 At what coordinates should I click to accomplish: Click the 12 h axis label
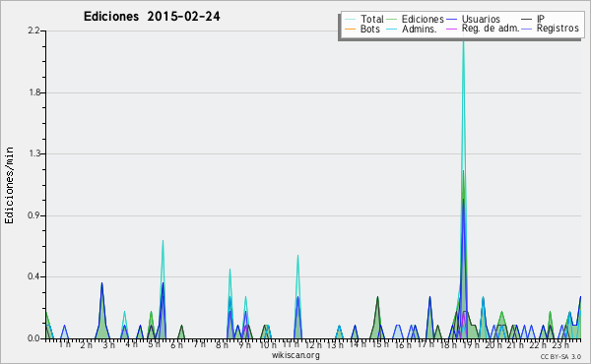point(313,345)
